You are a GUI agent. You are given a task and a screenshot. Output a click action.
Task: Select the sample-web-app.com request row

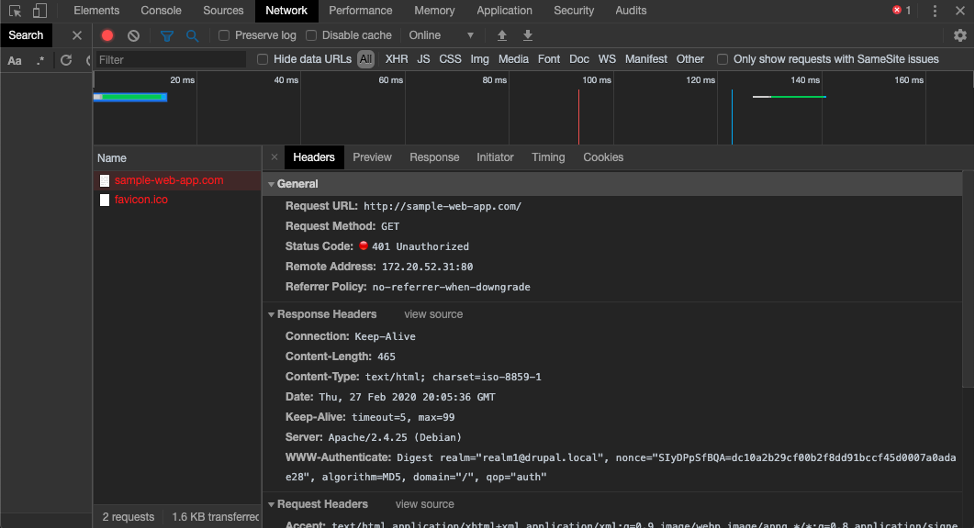pos(178,180)
